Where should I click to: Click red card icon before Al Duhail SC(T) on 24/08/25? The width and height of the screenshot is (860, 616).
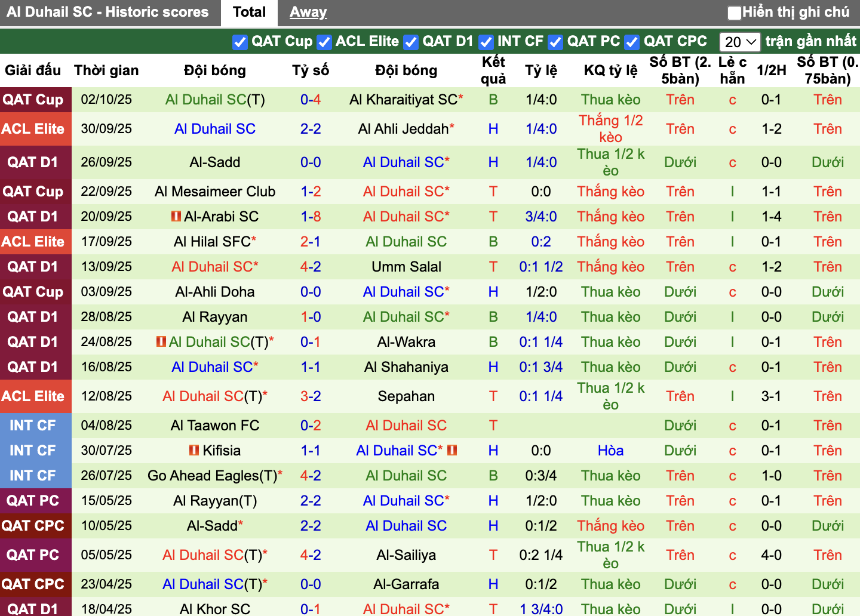click(161, 341)
